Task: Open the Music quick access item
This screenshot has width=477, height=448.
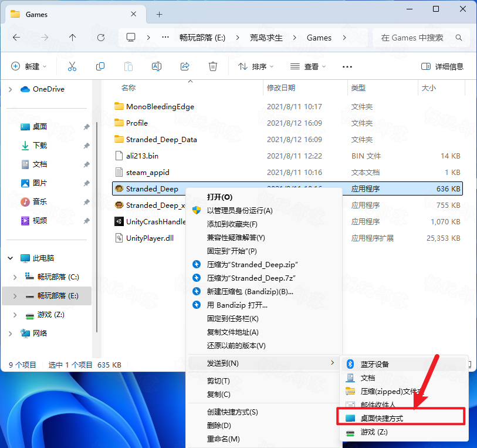Action: pos(40,202)
